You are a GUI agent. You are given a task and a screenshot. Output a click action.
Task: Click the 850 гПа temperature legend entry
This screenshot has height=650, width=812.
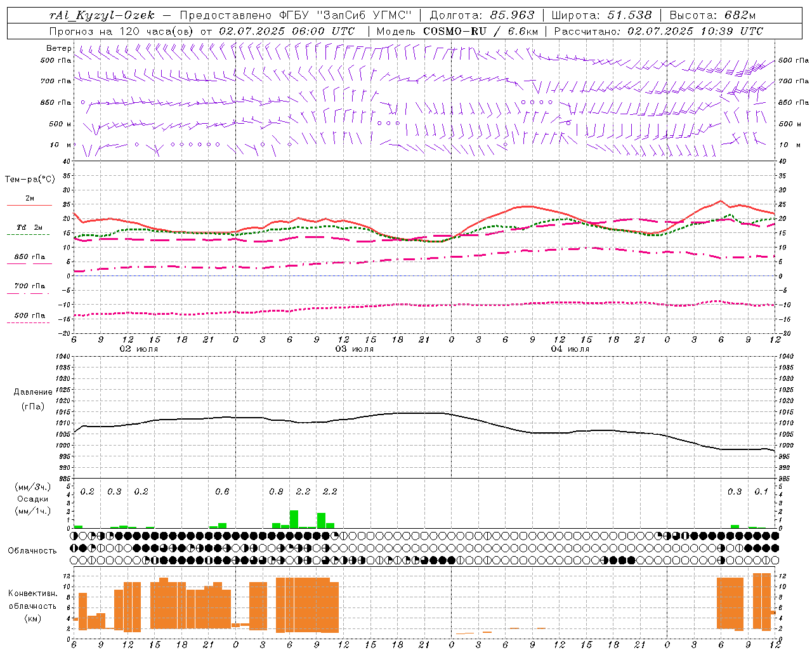tap(30, 256)
